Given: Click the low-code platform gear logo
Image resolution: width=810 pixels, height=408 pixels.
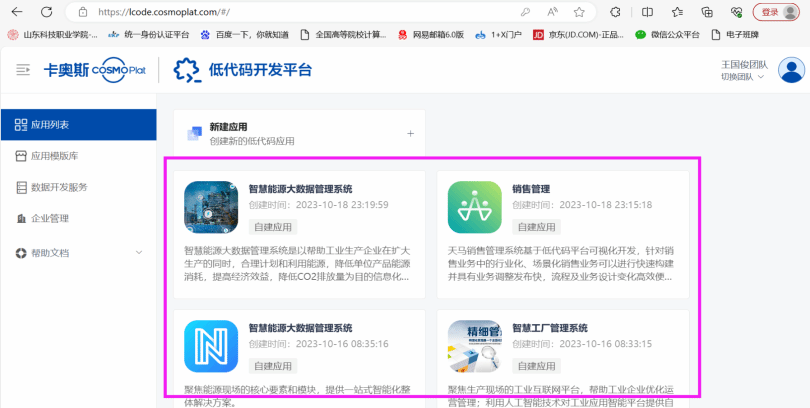Looking at the screenshot, I should (x=186, y=70).
